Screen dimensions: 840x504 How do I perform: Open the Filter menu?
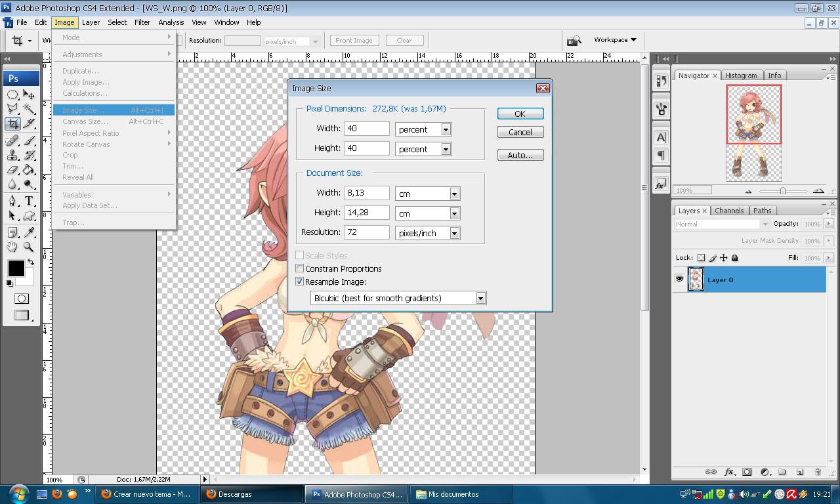click(x=142, y=22)
